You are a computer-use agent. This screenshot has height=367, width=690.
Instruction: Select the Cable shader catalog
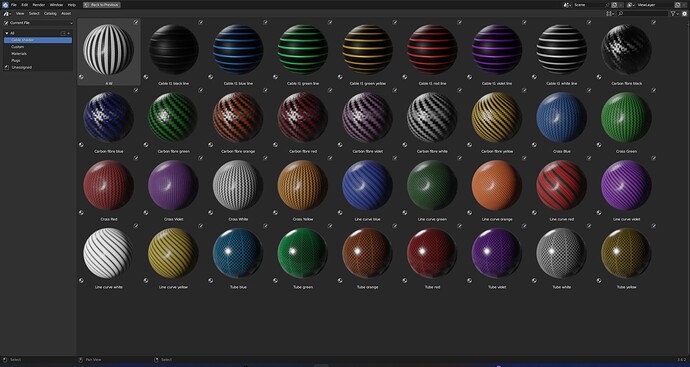[x=38, y=40]
